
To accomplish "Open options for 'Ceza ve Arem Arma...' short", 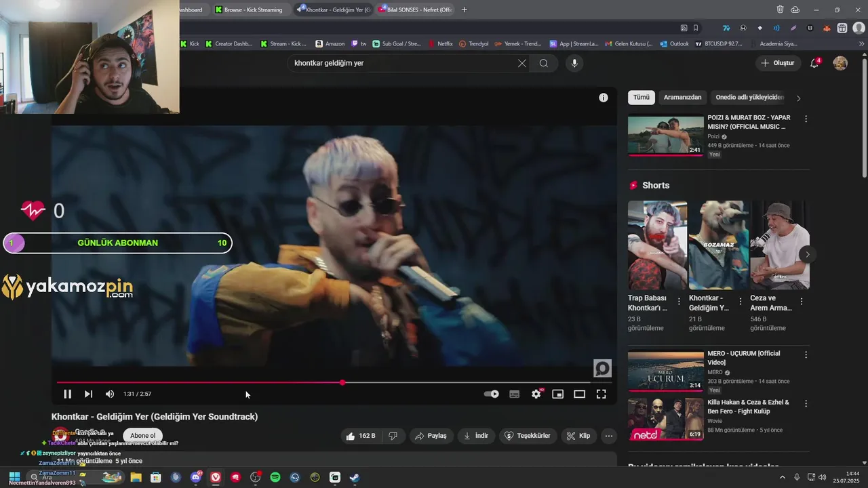I will point(801,302).
